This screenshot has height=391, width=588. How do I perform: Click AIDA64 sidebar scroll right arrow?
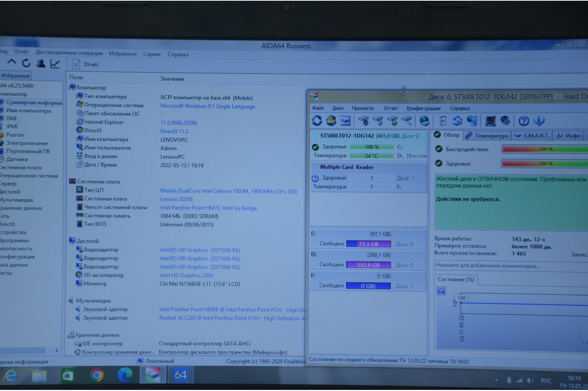pos(56,350)
